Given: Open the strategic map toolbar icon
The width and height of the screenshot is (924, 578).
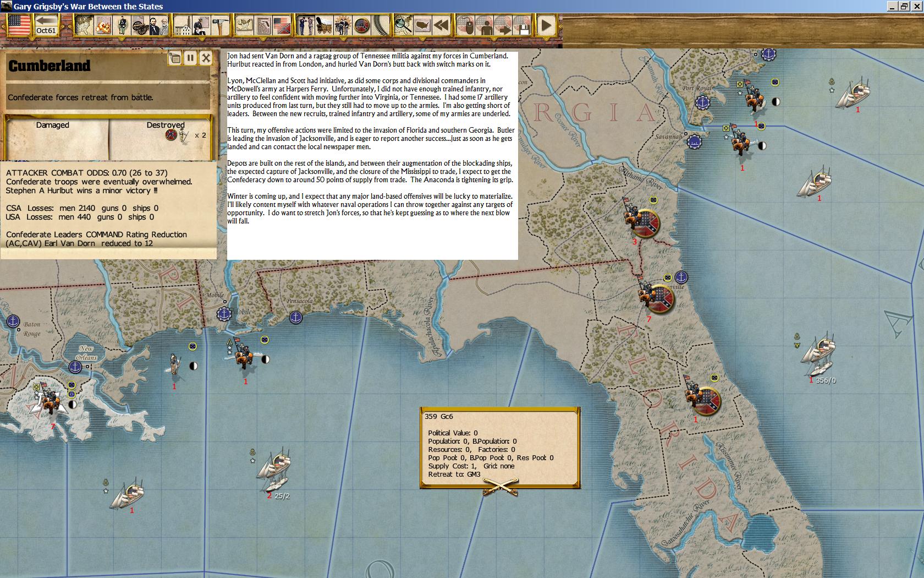Looking at the screenshot, I should [x=84, y=25].
